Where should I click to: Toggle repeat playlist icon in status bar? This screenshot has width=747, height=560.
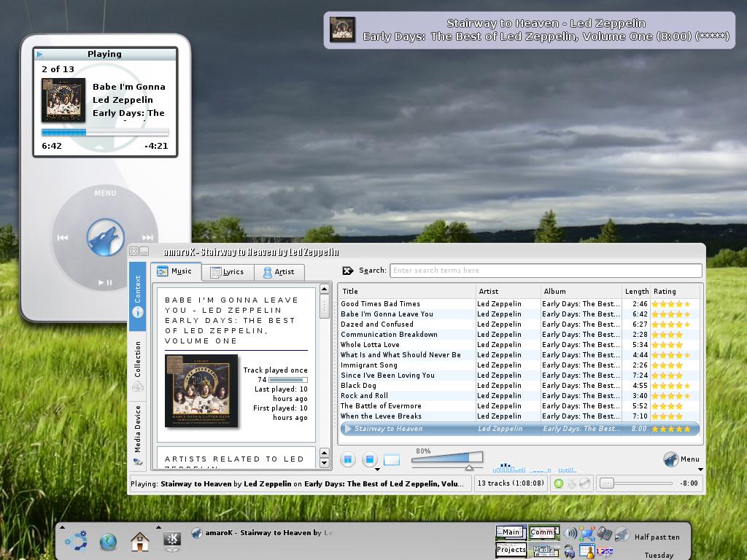point(584,484)
